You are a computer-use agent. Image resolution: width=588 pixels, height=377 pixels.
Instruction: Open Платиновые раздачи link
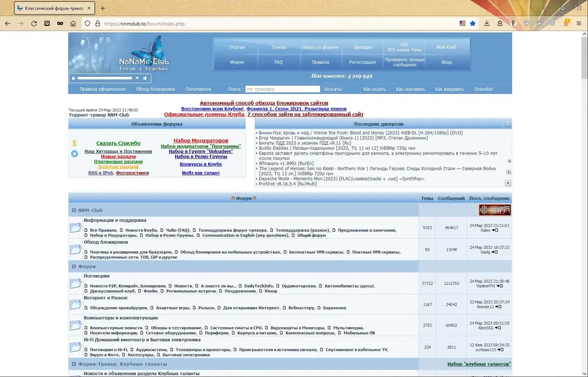click(118, 161)
